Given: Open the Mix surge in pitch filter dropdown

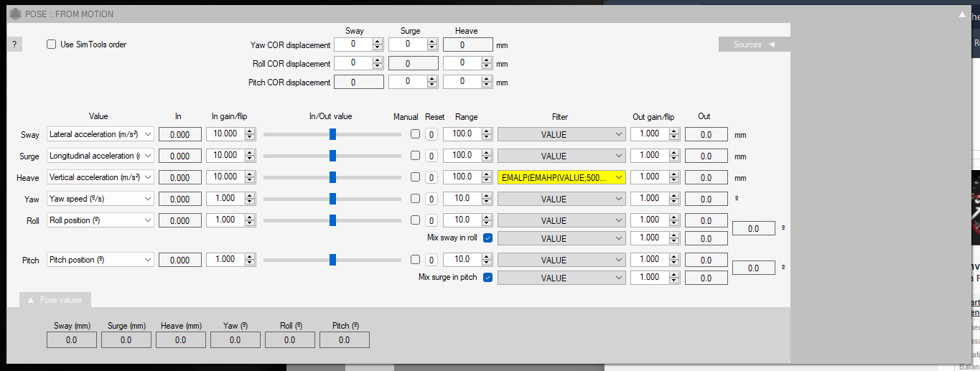Looking at the screenshot, I should click(561, 278).
